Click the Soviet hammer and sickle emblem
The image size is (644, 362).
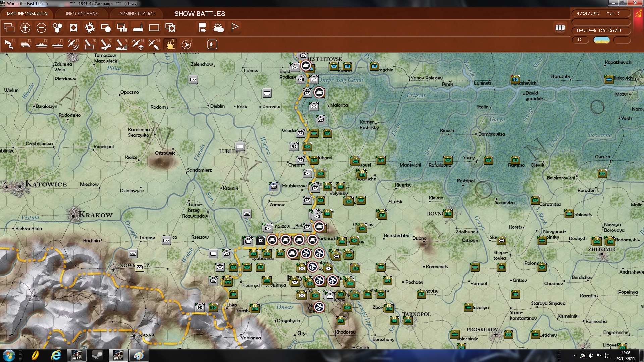tap(638, 14)
